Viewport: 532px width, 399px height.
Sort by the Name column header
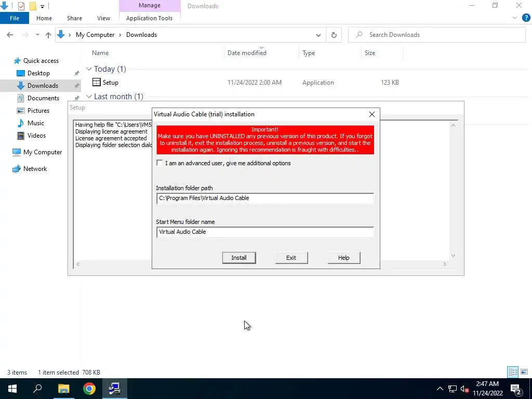100,53
